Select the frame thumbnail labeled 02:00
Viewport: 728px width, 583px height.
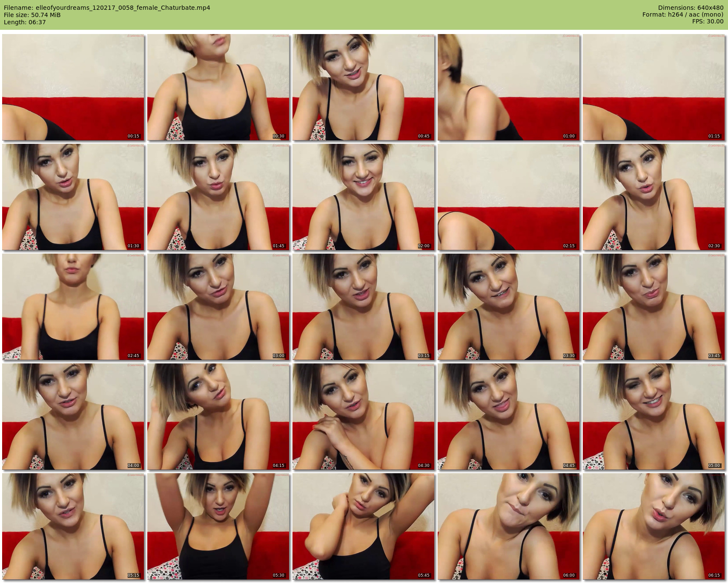[x=364, y=197]
